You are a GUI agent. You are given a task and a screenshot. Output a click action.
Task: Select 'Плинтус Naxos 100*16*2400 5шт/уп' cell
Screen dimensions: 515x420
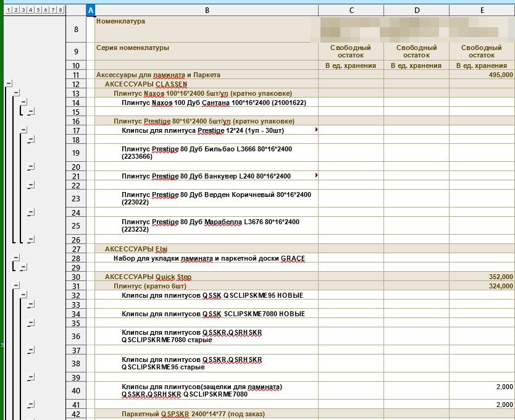(207, 93)
